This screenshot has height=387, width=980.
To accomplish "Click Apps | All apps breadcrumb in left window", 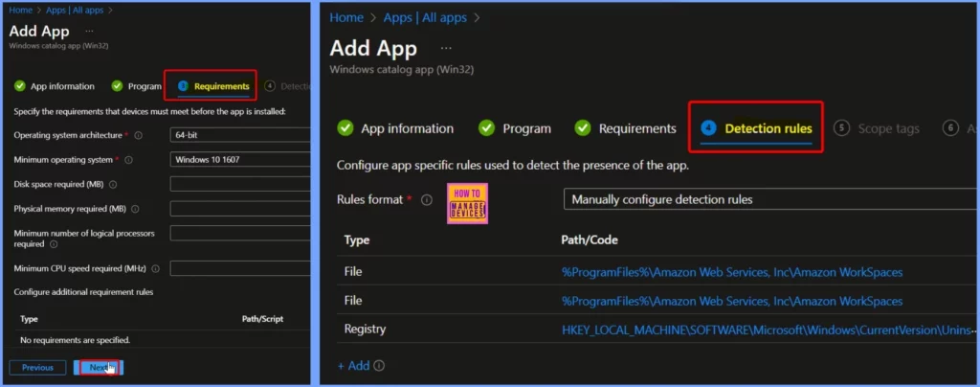I will [x=75, y=10].
